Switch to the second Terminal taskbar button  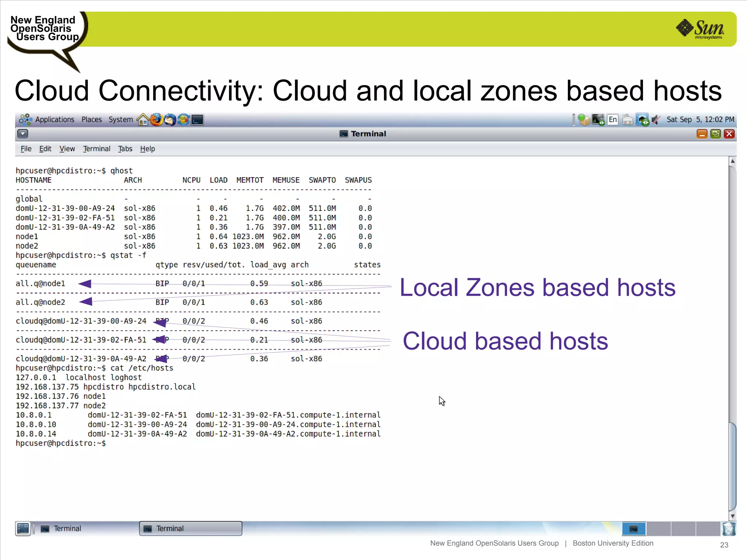pyautogui.click(x=191, y=528)
